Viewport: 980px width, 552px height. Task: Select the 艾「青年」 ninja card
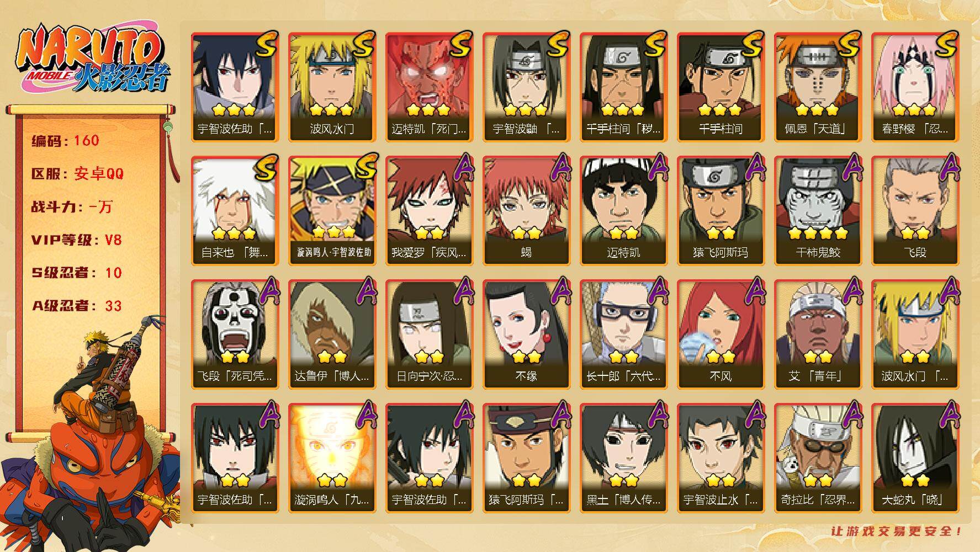click(818, 335)
